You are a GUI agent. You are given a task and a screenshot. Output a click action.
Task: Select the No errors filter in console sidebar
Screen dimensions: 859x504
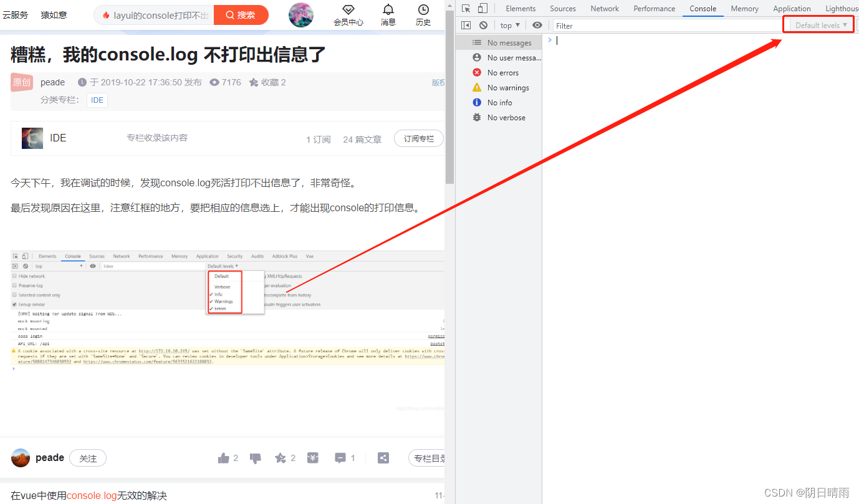pyautogui.click(x=499, y=73)
